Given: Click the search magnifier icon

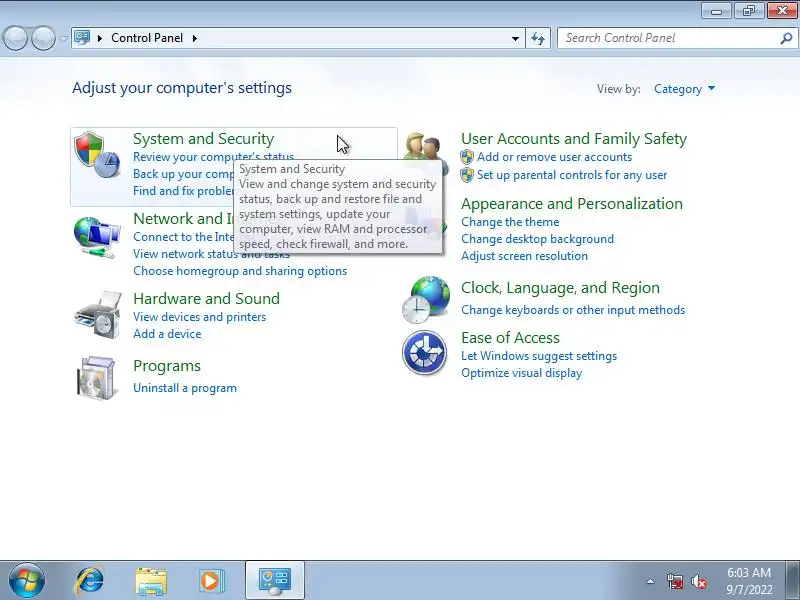Looking at the screenshot, I should [786, 38].
